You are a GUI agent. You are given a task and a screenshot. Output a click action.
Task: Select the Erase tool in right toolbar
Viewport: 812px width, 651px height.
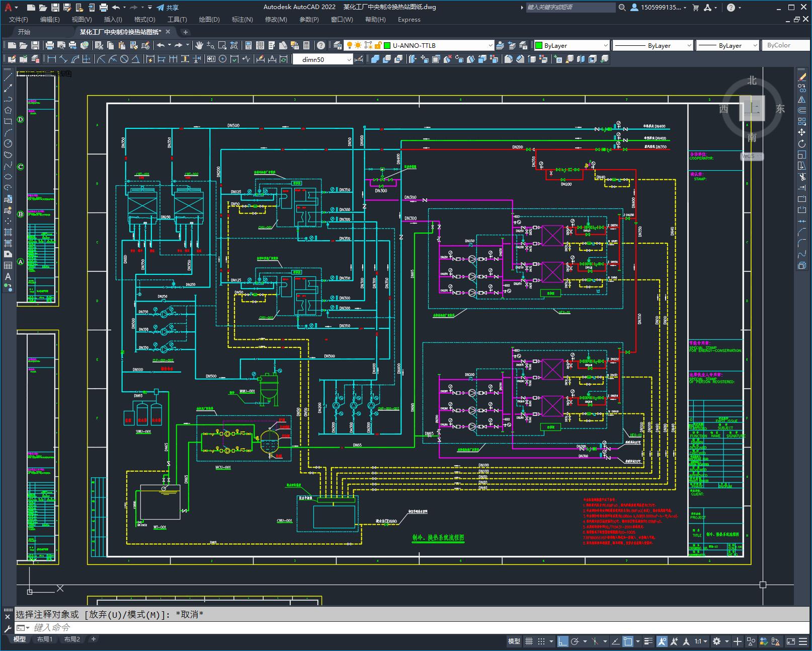(x=802, y=77)
